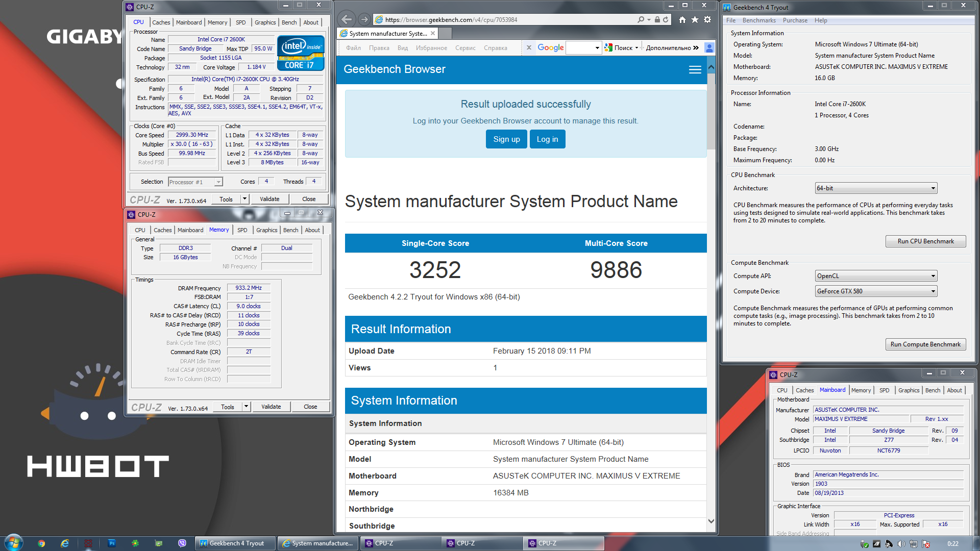This screenshot has height=551, width=980.
Task: Click Show Desktop strip beside the clock
Action: [x=976, y=543]
